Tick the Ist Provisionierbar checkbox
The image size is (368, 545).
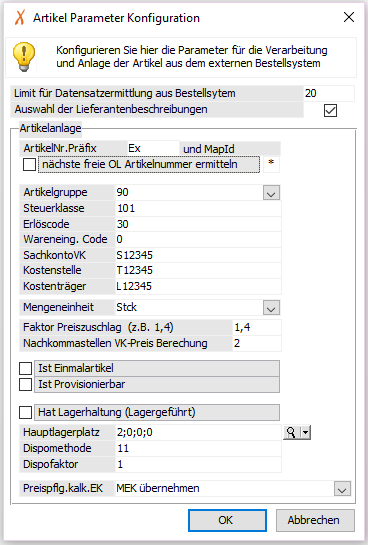25,384
